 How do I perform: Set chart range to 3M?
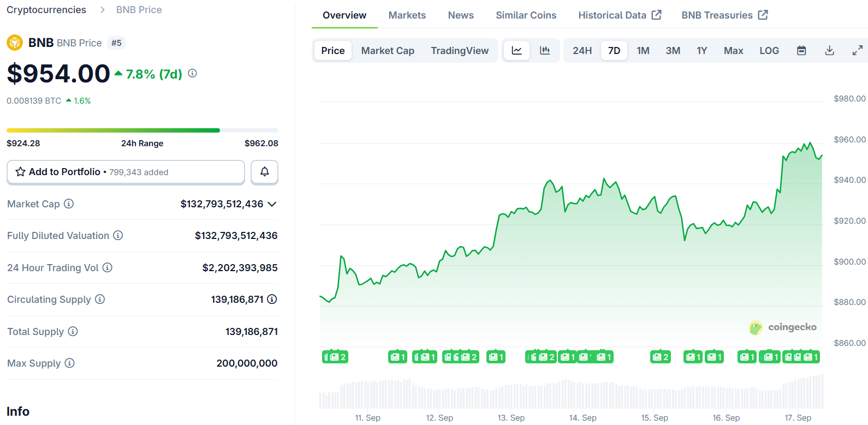[673, 51]
